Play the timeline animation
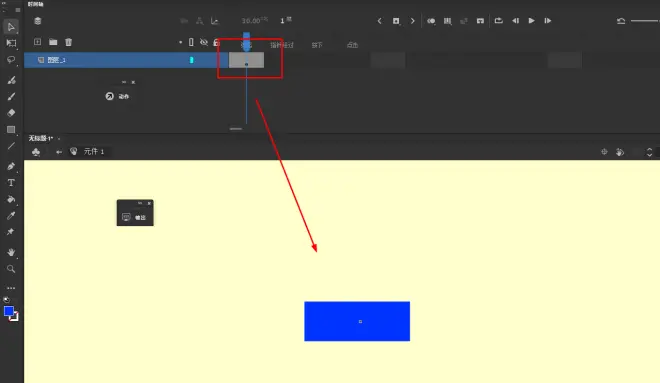 click(x=531, y=21)
